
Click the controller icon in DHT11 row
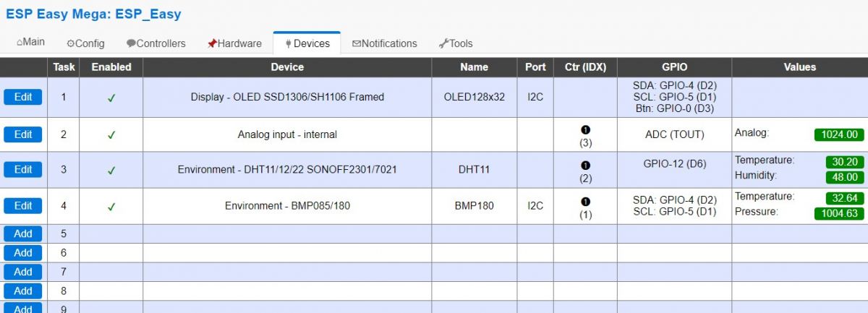(x=585, y=165)
